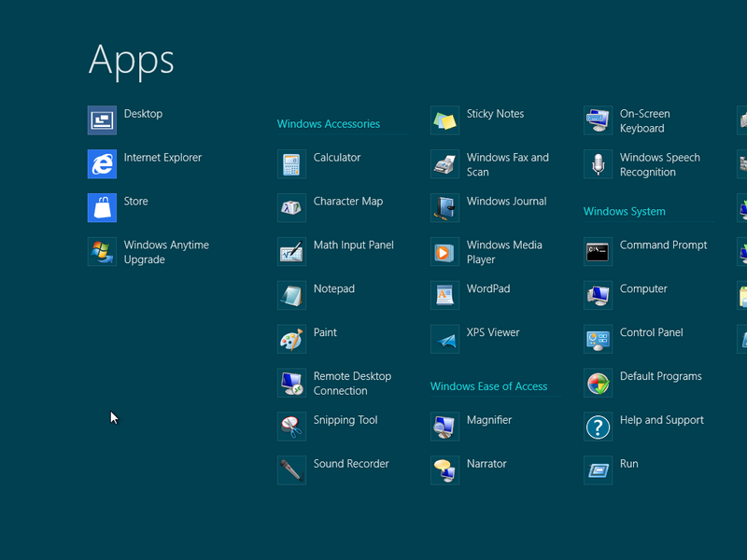Open the Command Prompt icon
Screen dimensions: 747x560
click(x=598, y=252)
